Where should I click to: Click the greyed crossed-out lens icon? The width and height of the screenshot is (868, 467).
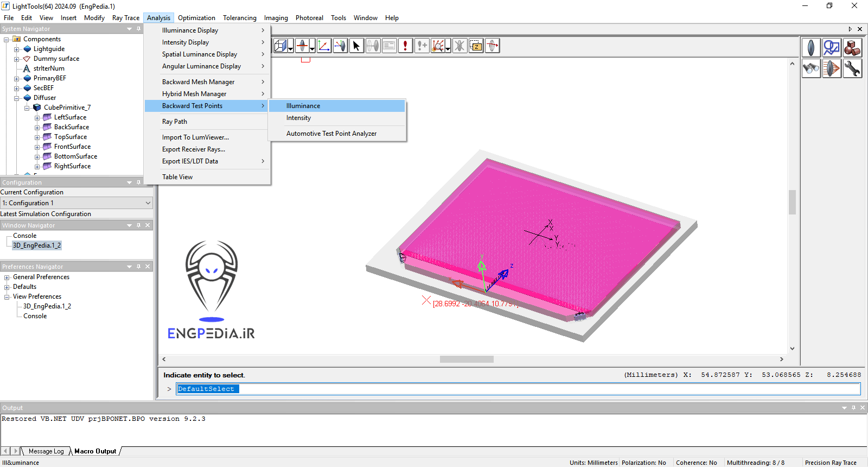point(459,46)
